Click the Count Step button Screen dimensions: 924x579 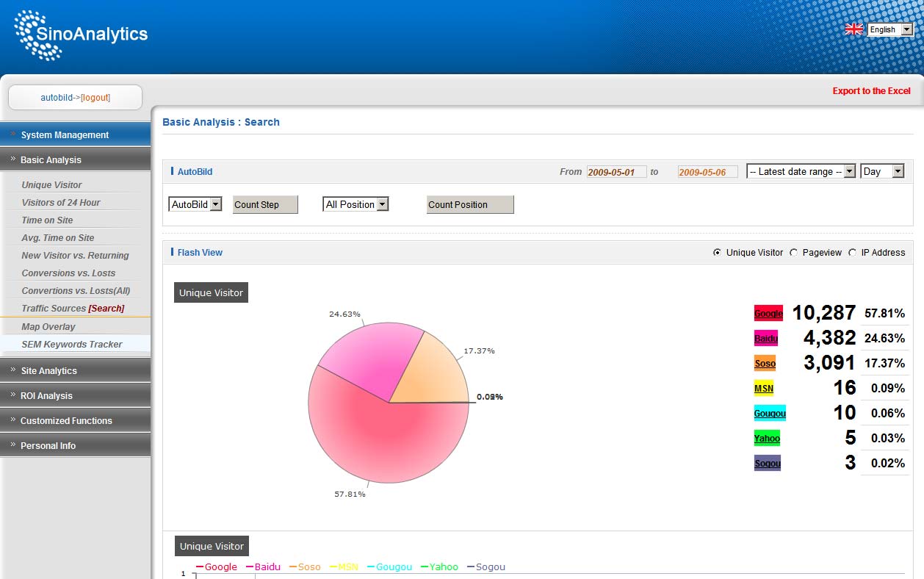(265, 204)
